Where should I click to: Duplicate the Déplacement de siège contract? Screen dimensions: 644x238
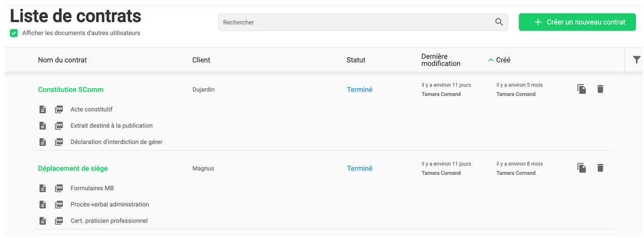pos(582,168)
